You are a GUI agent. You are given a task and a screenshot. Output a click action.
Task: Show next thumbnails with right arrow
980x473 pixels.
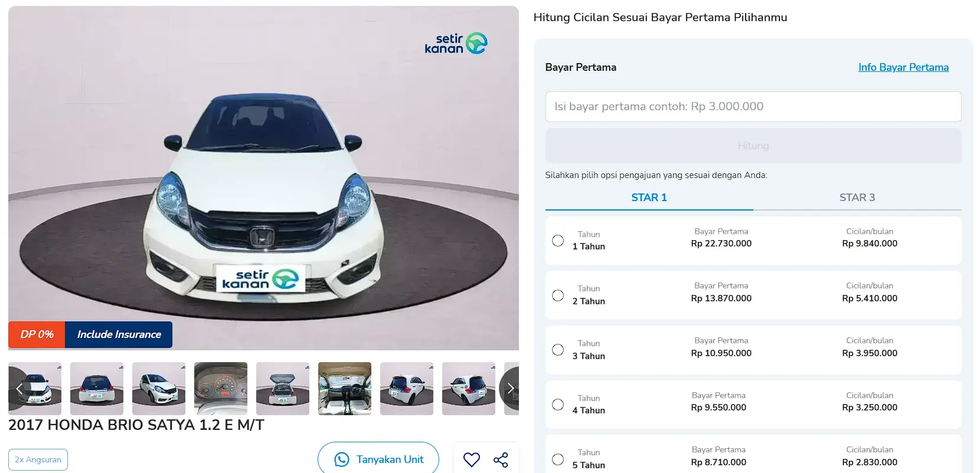[509, 388]
